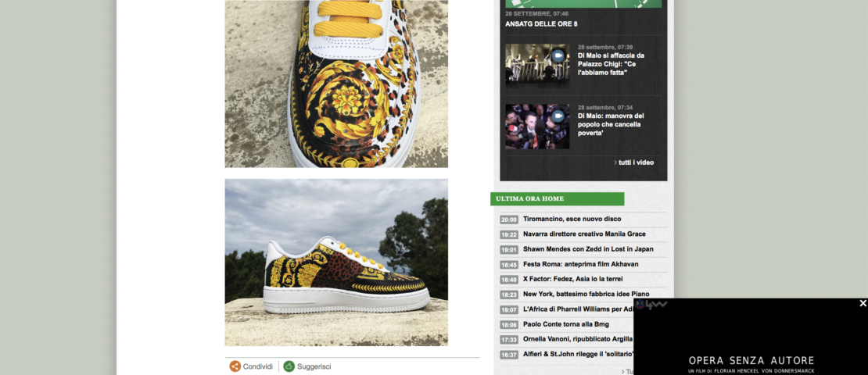Open the 4w logo in the ad overlay
Image resolution: width=868 pixels, height=375 pixels.
tap(651, 305)
